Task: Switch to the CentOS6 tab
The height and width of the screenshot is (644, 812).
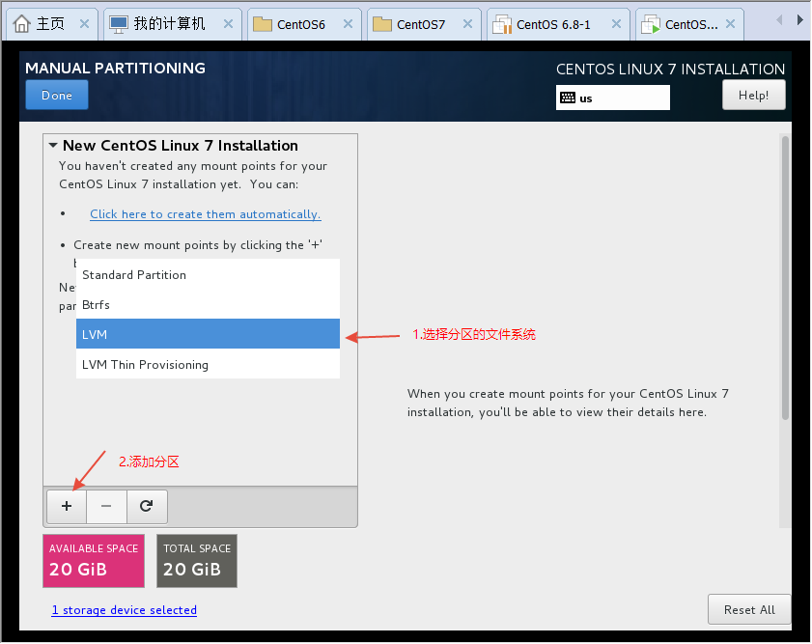Action: (x=304, y=24)
